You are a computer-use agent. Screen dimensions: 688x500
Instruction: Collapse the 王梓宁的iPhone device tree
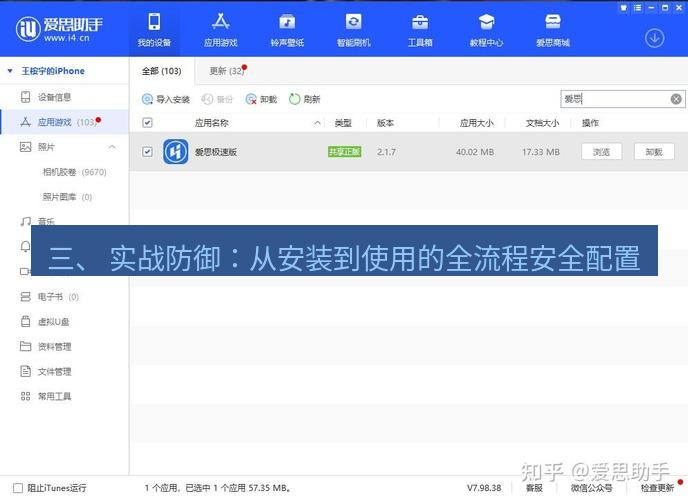10,71
